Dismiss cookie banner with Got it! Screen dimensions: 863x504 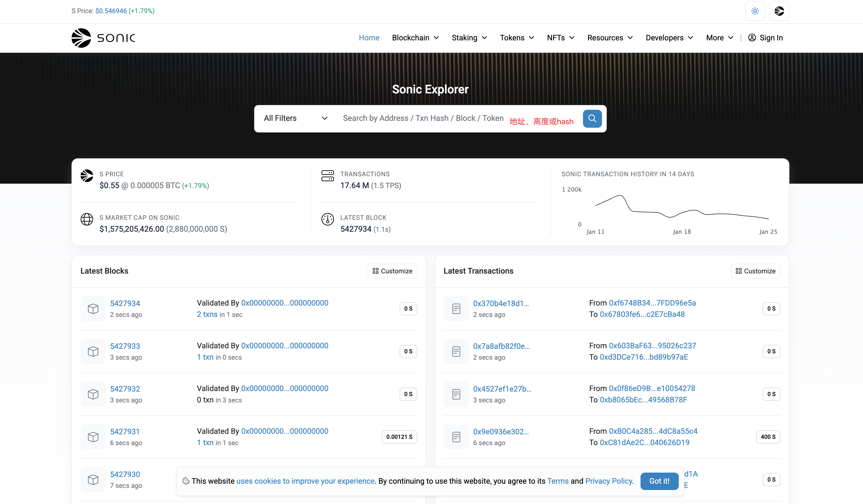pyautogui.click(x=659, y=481)
